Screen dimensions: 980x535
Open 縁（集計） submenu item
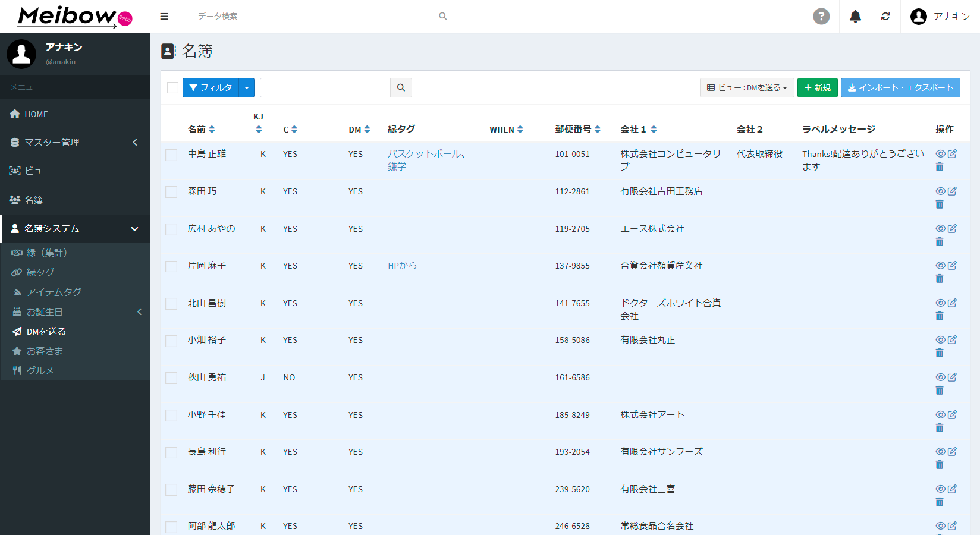75,253
